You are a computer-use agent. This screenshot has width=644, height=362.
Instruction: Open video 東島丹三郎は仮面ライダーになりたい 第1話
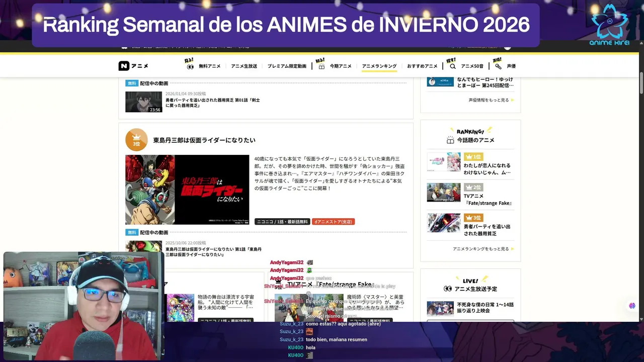pos(213,252)
